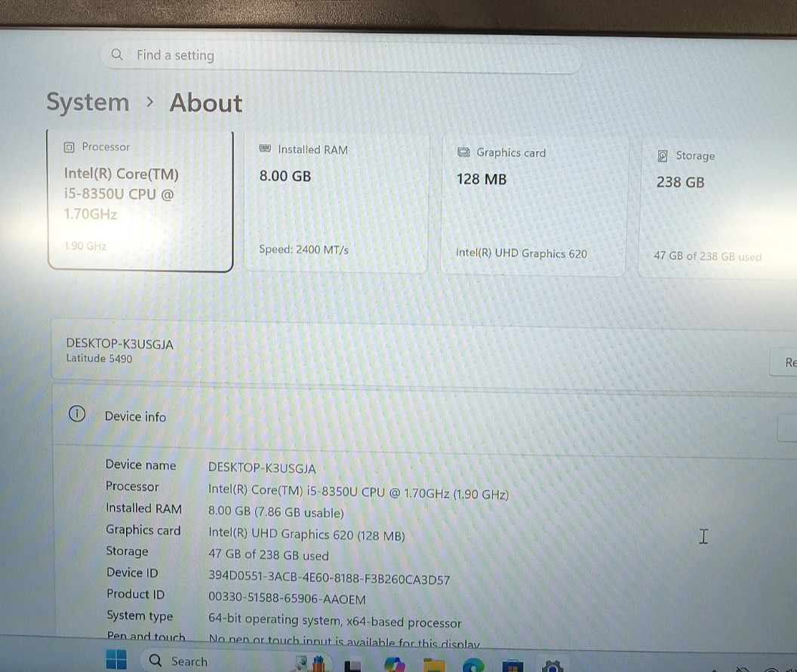
Task: Click the 8.00 GB RAM value
Action: pos(285,176)
